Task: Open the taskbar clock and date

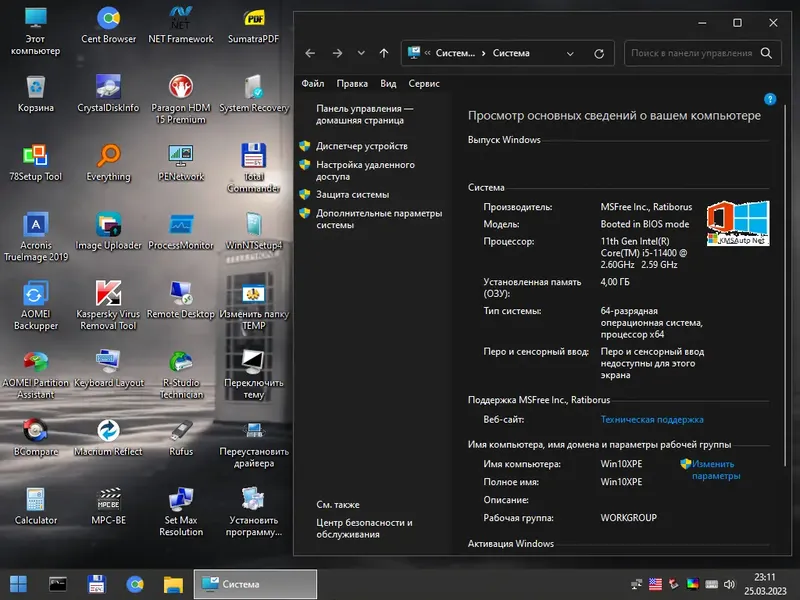Action: [x=765, y=584]
